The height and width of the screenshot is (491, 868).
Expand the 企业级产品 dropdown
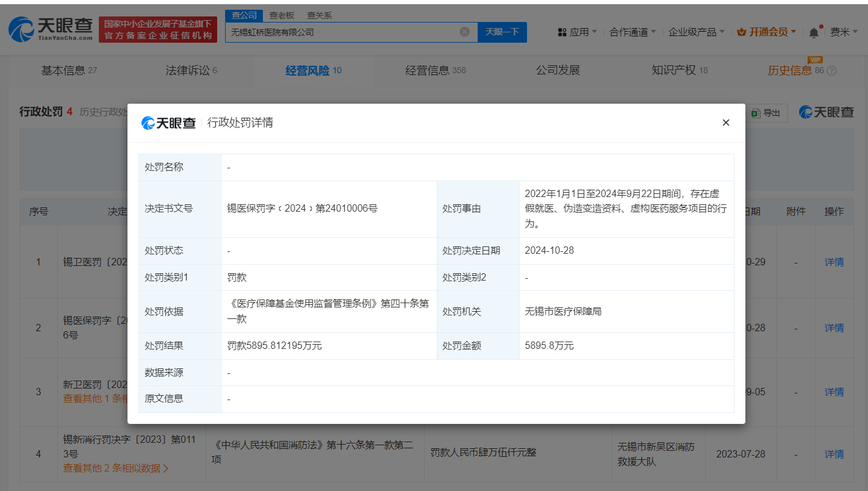pyautogui.click(x=697, y=32)
